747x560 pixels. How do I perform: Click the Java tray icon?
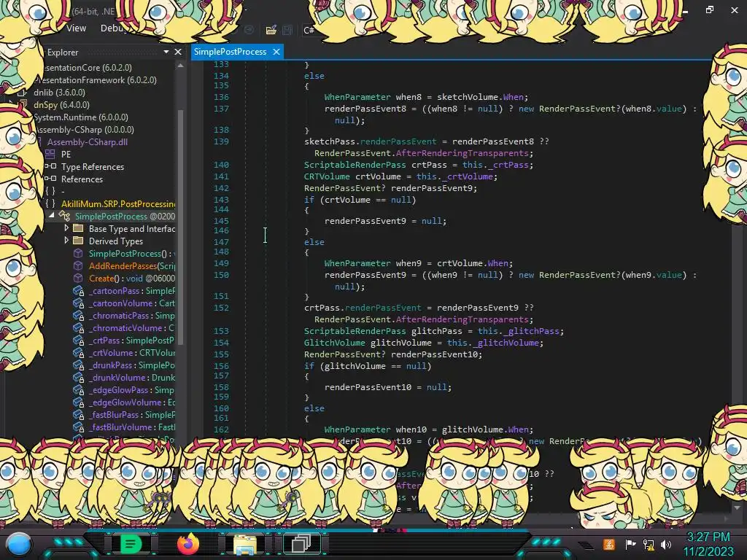coord(609,544)
